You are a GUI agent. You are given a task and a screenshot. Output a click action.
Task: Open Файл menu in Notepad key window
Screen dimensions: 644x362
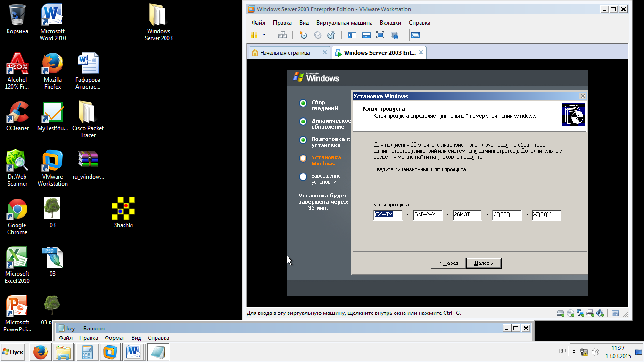tap(66, 338)
